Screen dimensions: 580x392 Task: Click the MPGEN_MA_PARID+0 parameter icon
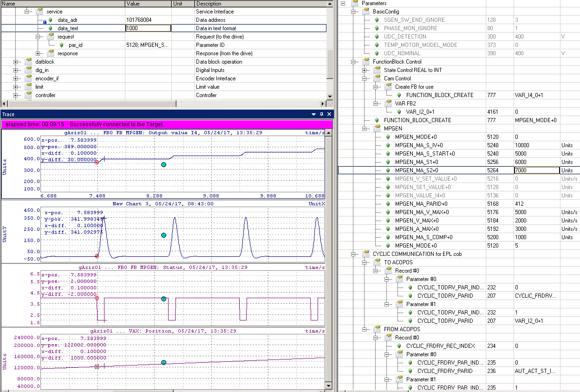coord(388,204)
